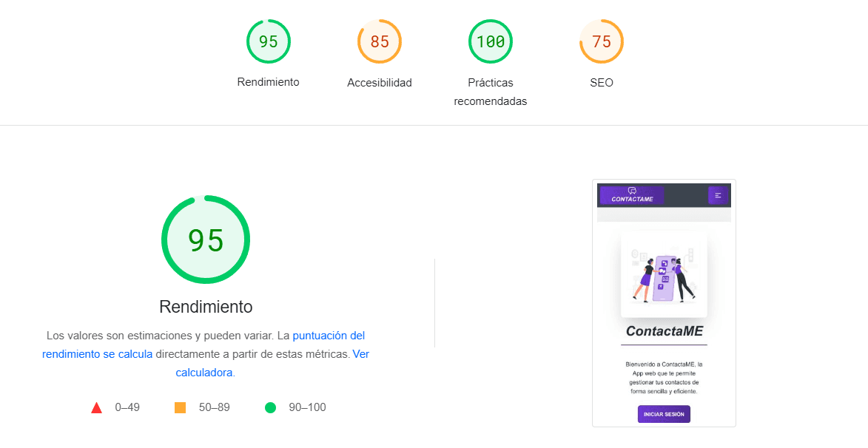Viewport: 868px width, 448px height.
Task: Open the 'Ver calculadora' link
Action: coord(272,363)
